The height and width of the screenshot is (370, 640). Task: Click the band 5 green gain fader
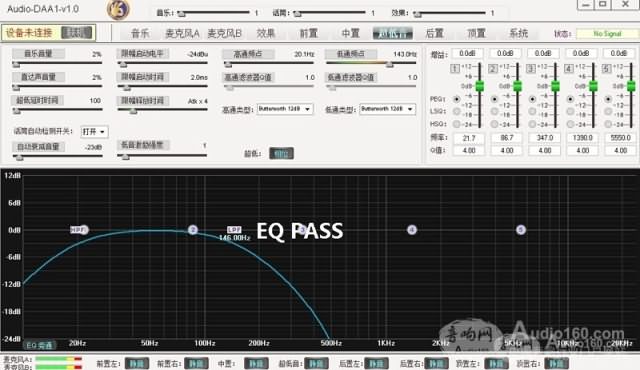631,86
